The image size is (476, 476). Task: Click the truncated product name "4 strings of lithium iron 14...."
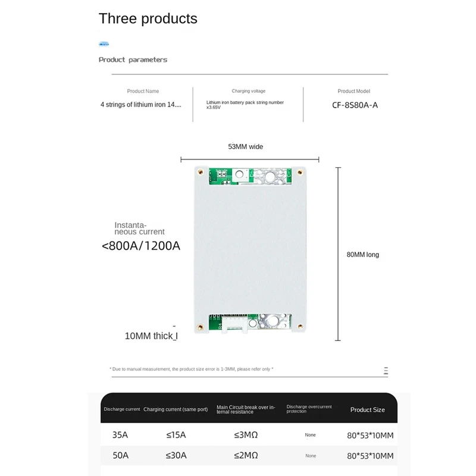(141, 104)
